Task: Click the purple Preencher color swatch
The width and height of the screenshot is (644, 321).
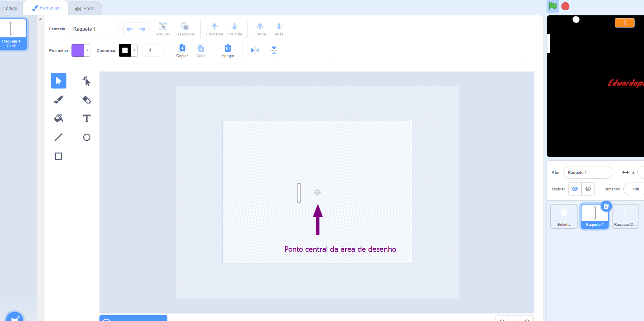Action: (x=78, y=50)
